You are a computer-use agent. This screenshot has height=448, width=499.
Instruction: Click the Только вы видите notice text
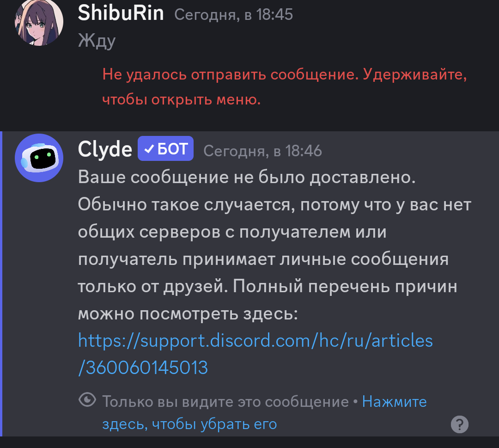(225, 401)
